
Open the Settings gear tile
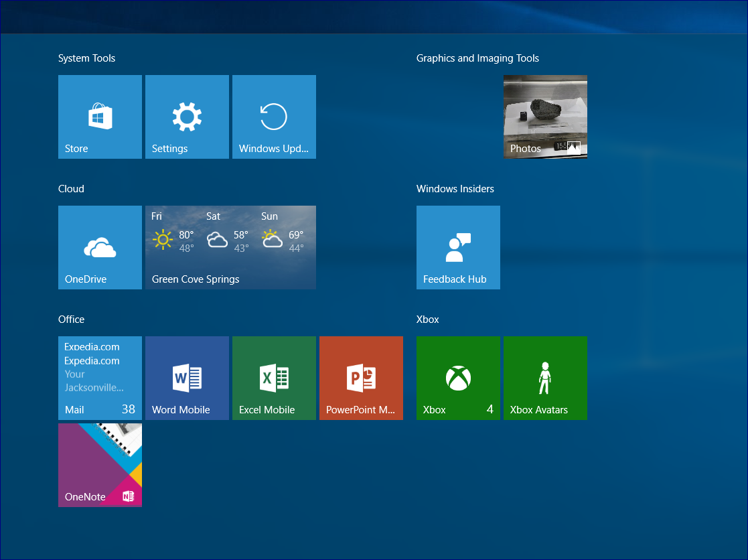point(187,117)
